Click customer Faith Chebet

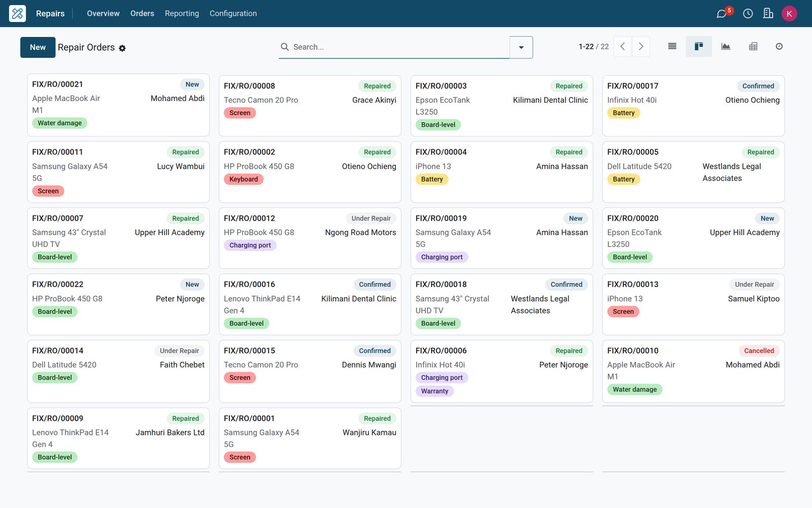[182, 365]
